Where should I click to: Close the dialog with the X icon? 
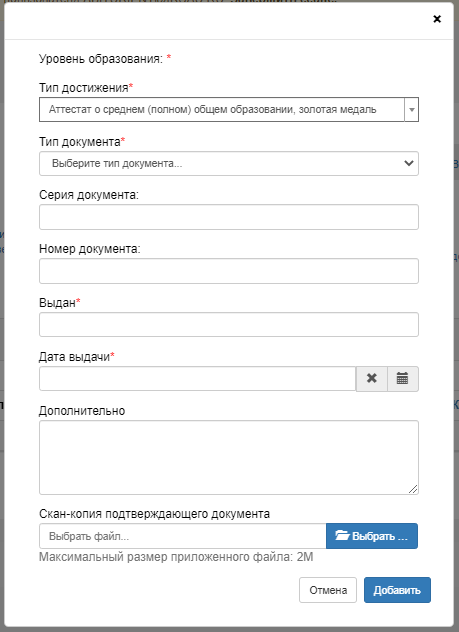[437, 19]
